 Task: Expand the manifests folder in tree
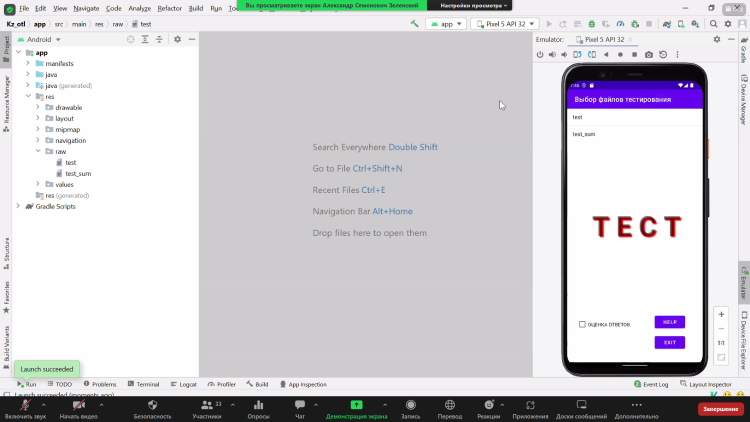pyautogui.click(x=28, y=63)
